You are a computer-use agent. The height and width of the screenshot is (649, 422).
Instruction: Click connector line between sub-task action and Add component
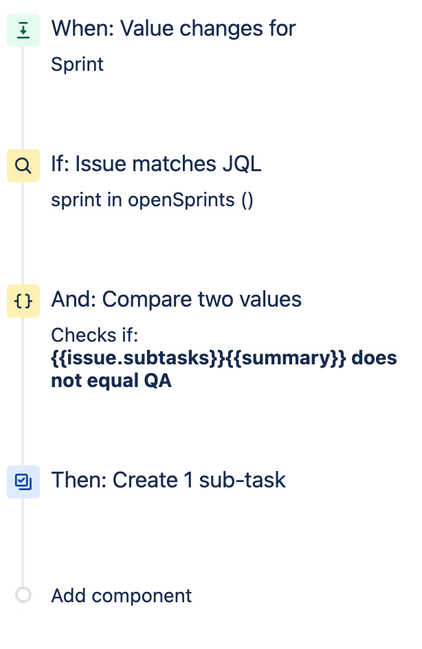[23, 542]
